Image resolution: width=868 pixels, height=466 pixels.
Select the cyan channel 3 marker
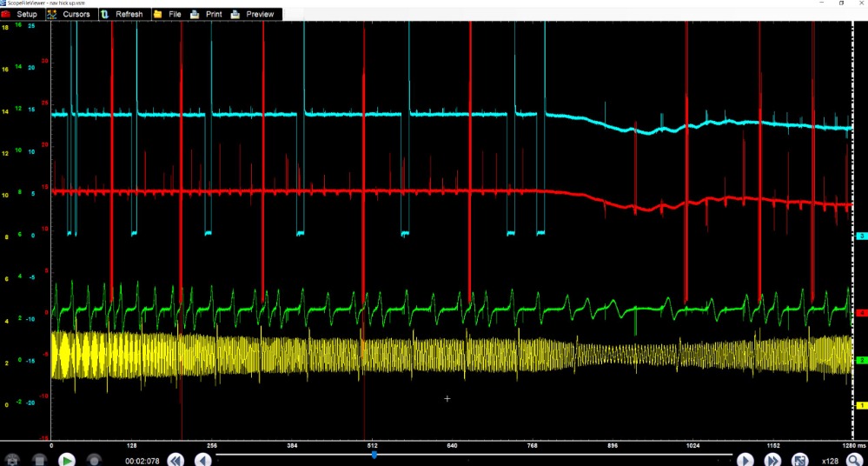pyautogui.click(x=862, y=236)
